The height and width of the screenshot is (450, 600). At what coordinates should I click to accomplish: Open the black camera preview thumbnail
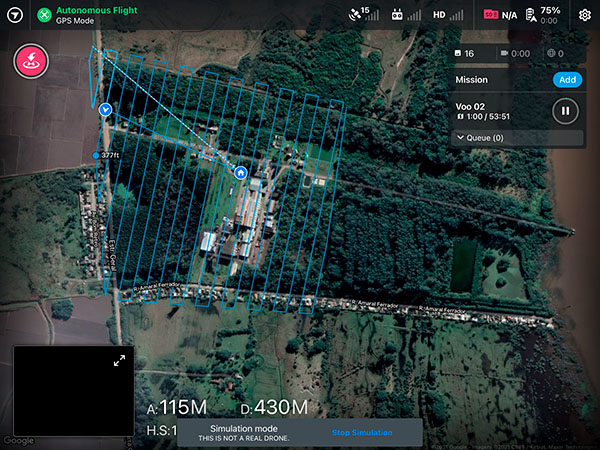73,391
